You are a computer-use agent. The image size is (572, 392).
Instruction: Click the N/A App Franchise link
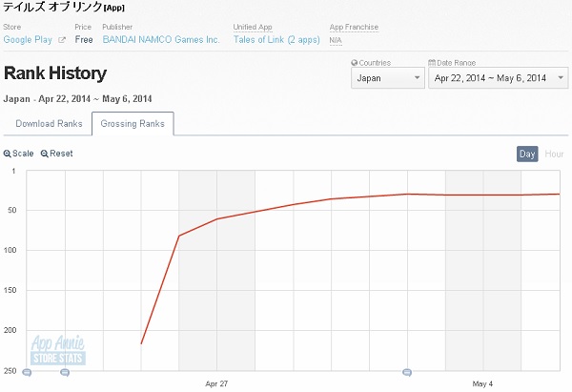click(x=336, y=40)
